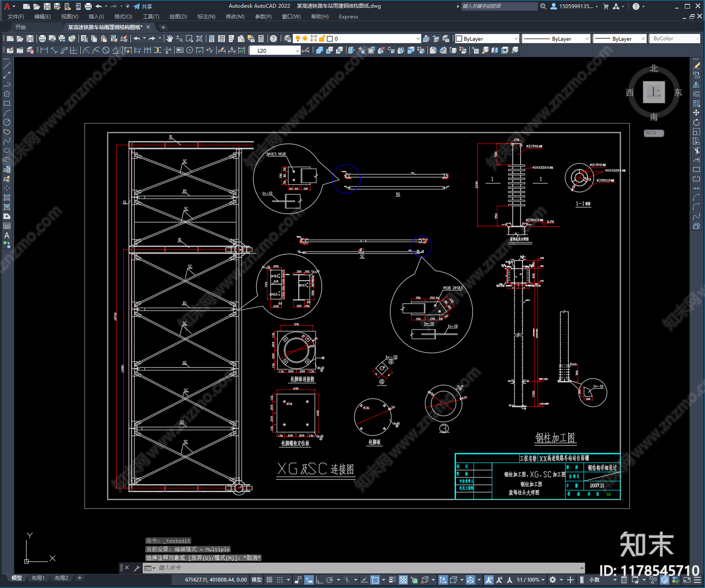Click the Table tool in draw toolbar
705x588 pixels.
7,226
